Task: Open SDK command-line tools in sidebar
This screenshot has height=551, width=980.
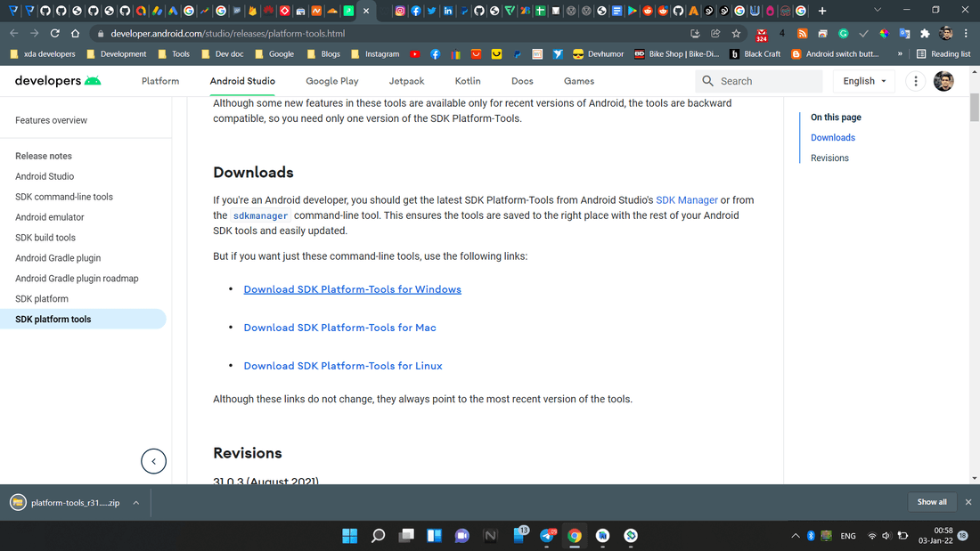Action: tap(64, 197)
